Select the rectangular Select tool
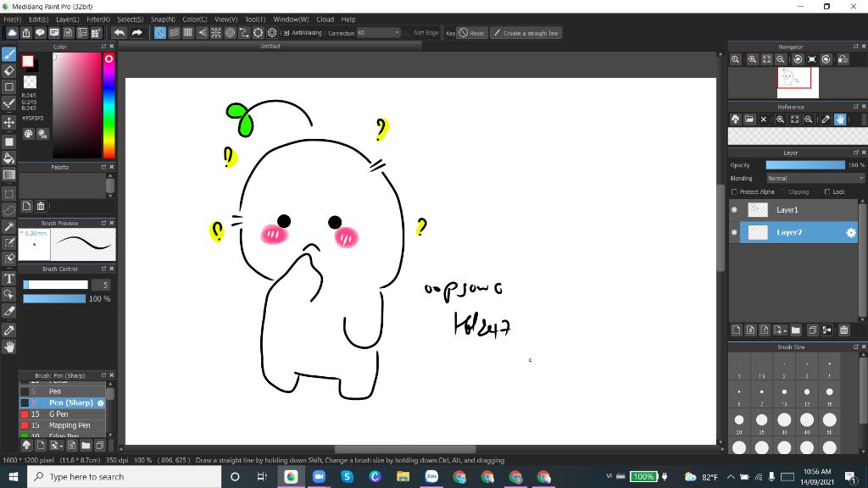The height and width of the screenshot is (488, 868). tap(8, 194)
